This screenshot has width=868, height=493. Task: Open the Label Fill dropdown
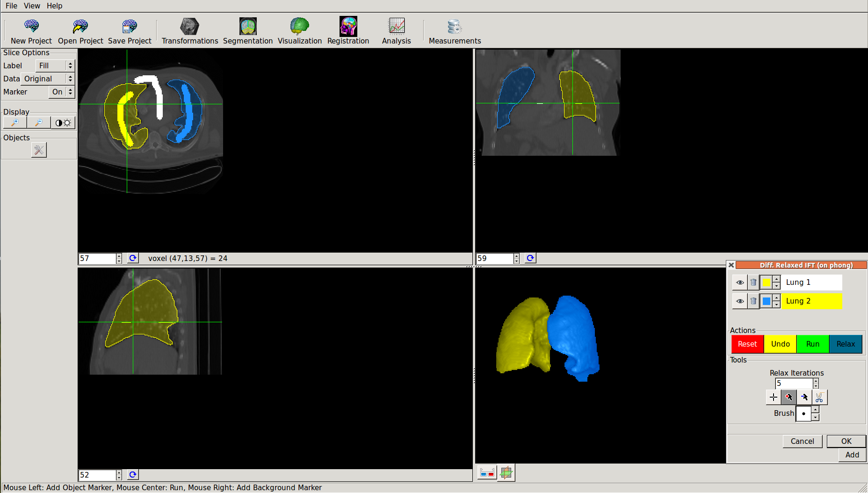55,66
